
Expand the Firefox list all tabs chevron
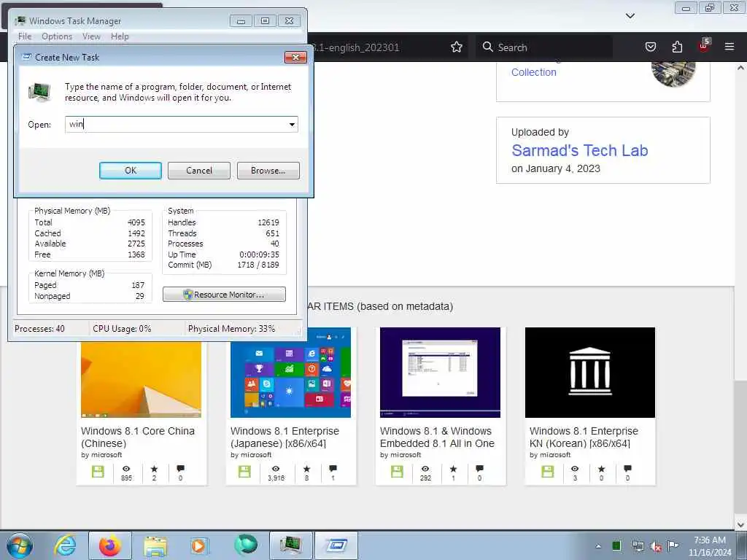click(x=630, y=16)
